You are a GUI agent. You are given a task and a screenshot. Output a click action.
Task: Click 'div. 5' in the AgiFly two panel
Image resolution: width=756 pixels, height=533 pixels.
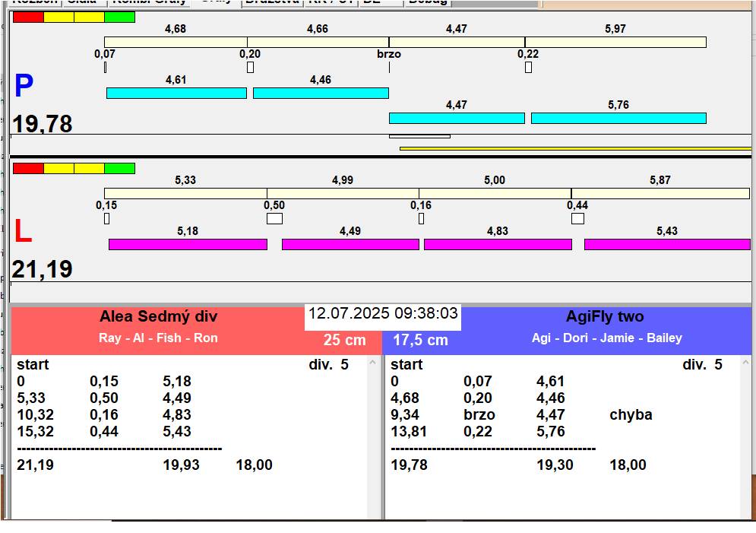[x=703, y=364]
